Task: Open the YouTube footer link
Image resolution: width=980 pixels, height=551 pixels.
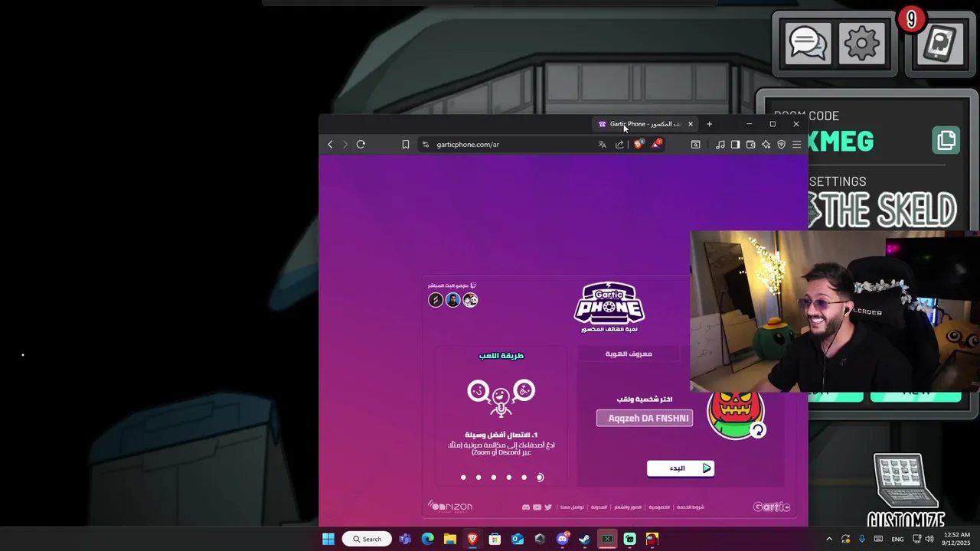Action: coord(537,507)
